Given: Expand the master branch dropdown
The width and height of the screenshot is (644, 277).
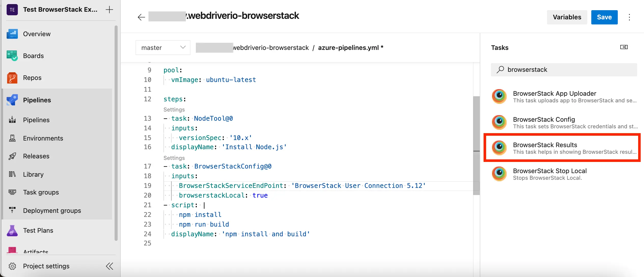Looking at the screenshot, I should 163,48.
